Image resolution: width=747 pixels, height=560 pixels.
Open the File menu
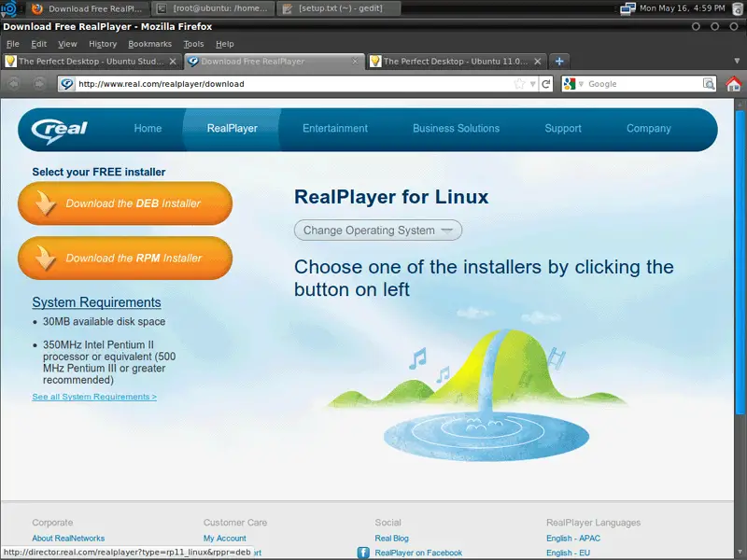(x=13, y=44)
